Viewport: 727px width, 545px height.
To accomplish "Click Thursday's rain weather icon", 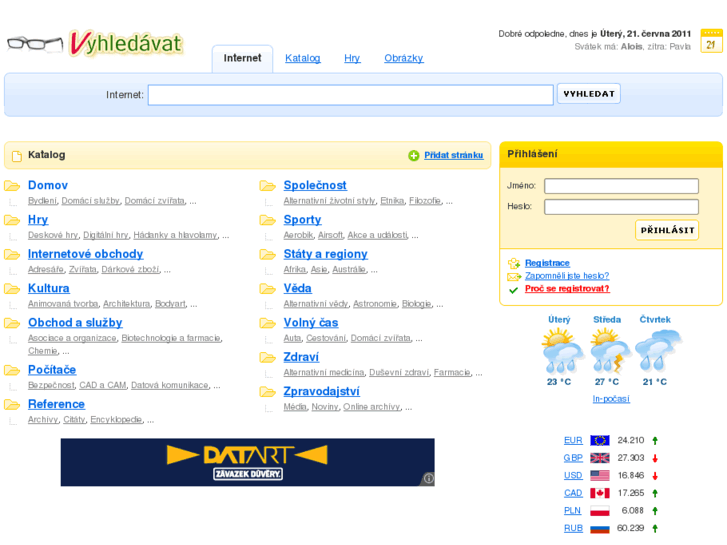I will (x=657, y=351).
